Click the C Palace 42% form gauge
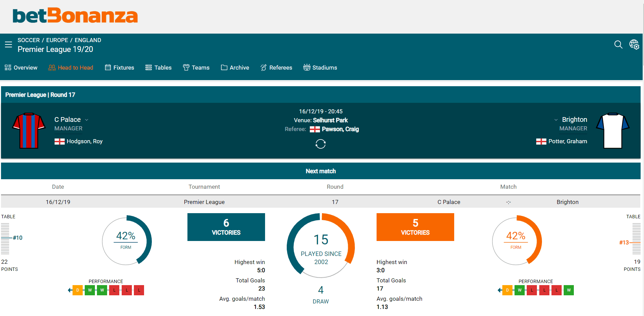Screen dimensions: 644x316 [x=127, y=241]
